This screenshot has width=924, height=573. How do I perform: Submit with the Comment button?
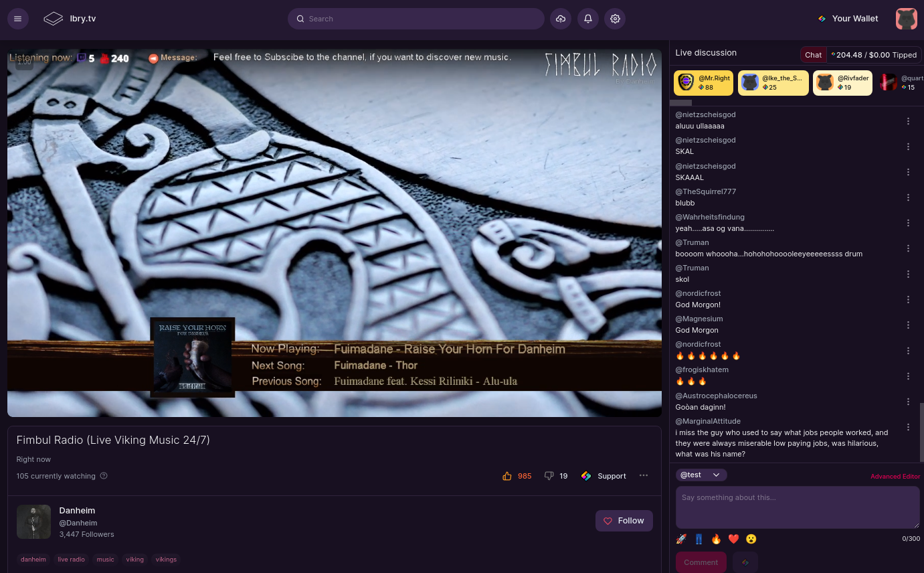[x=701, y=562]
